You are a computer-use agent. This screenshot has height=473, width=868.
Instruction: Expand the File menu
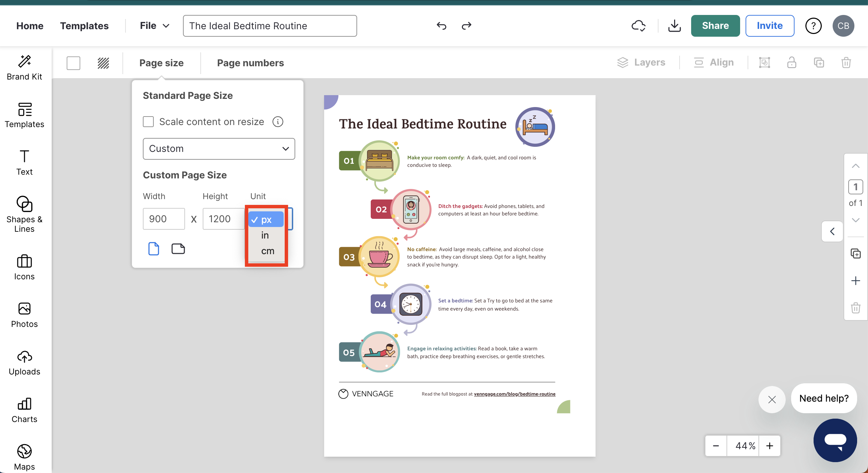pos(154,26)
